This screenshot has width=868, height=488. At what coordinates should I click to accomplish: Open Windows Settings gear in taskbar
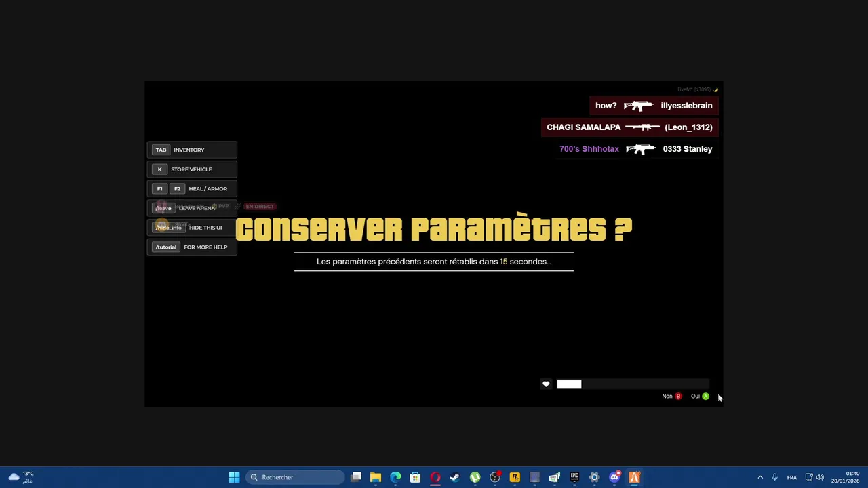[x=594, y=477]
